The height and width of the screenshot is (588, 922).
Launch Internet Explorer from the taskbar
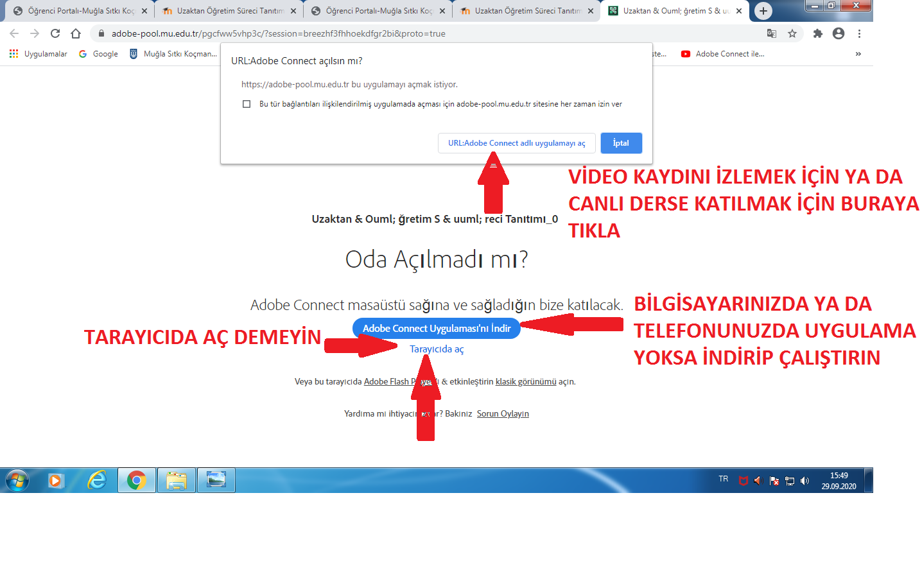coord(97,480)
